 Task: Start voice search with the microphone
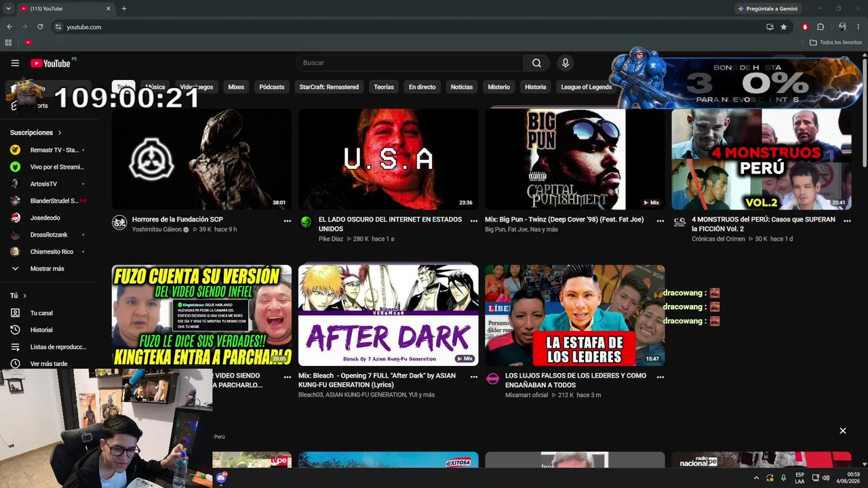point(566,63)
